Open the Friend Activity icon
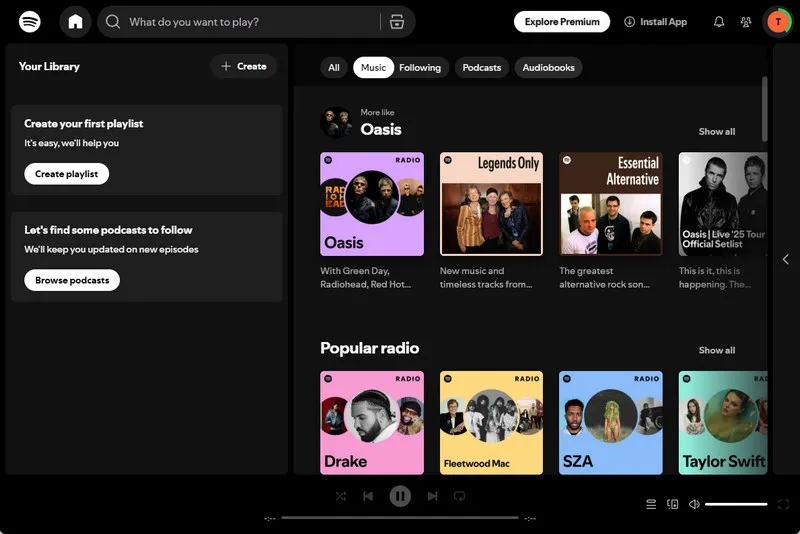 (746, 22)
